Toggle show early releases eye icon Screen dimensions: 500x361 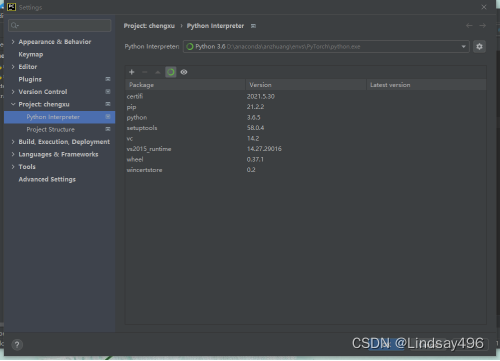point(184,72)
